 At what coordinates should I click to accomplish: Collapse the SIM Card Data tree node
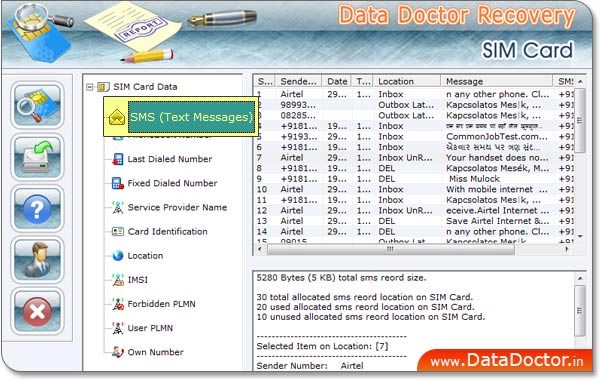(90, 87)
